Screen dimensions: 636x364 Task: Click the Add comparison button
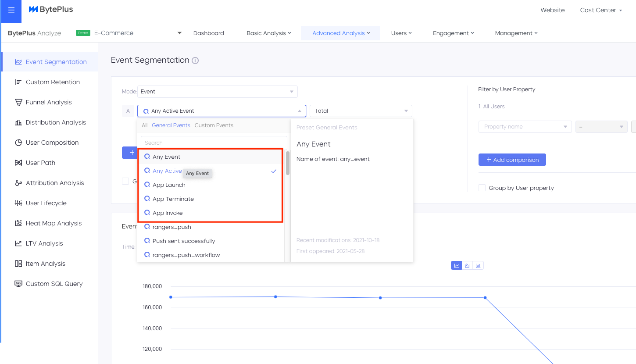(512, 160)
